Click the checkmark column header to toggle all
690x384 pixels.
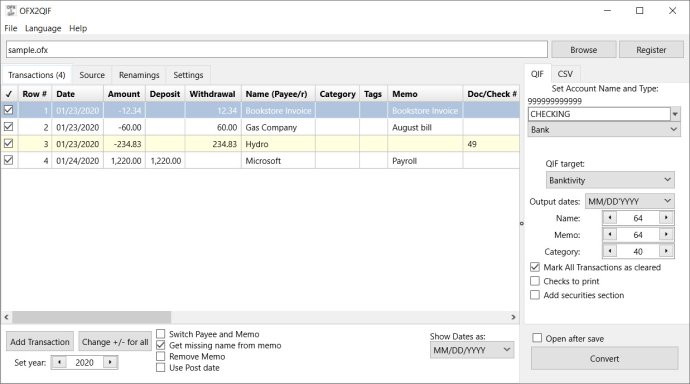point(9,94)
